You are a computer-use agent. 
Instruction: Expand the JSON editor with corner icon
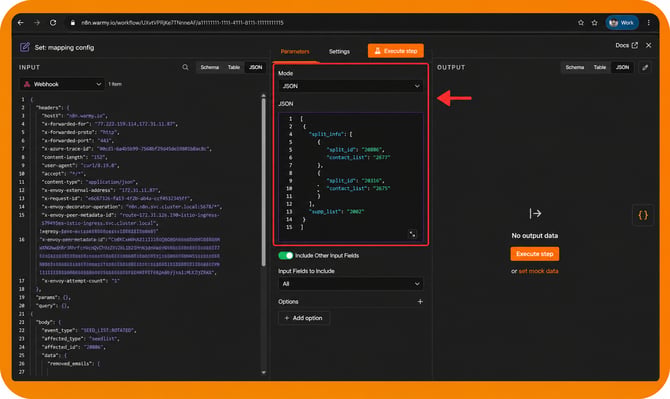[412, 234]
